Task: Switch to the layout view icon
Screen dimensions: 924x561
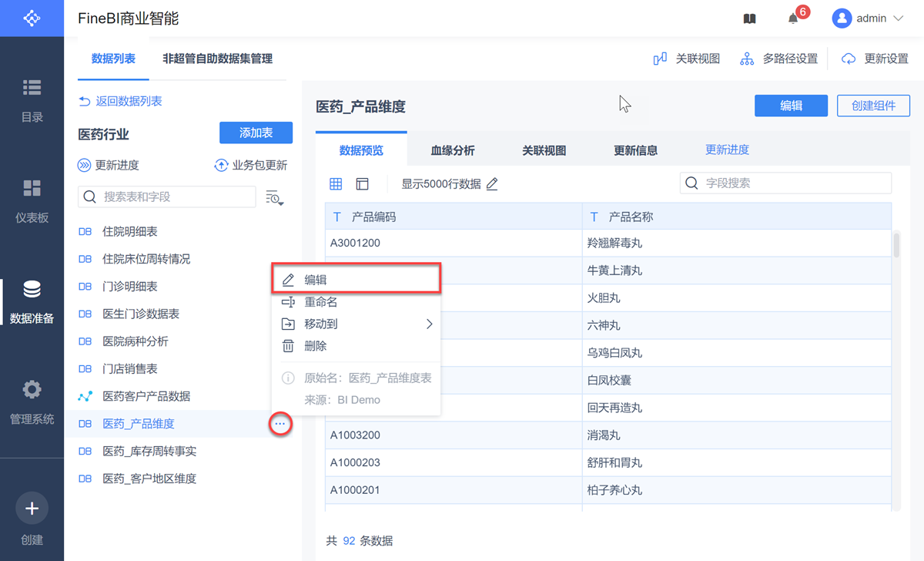Action: (x=362, y=184)
